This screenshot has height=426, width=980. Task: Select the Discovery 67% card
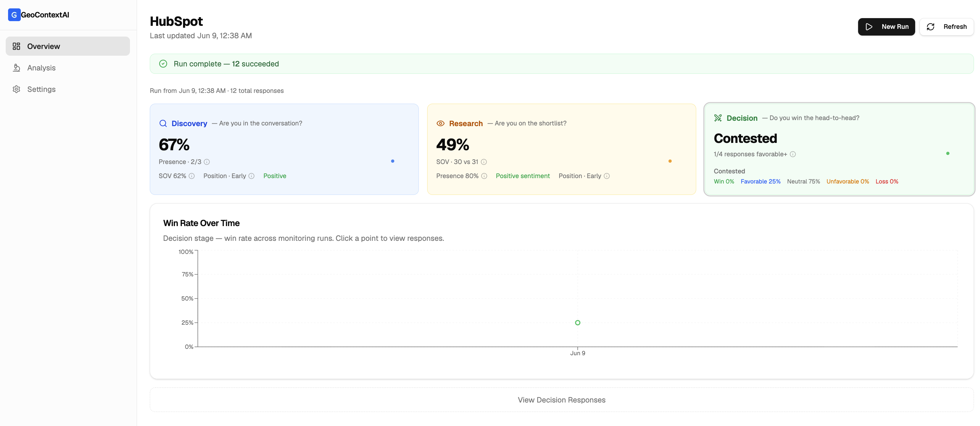pyautogui.click(x=284, y=149)
